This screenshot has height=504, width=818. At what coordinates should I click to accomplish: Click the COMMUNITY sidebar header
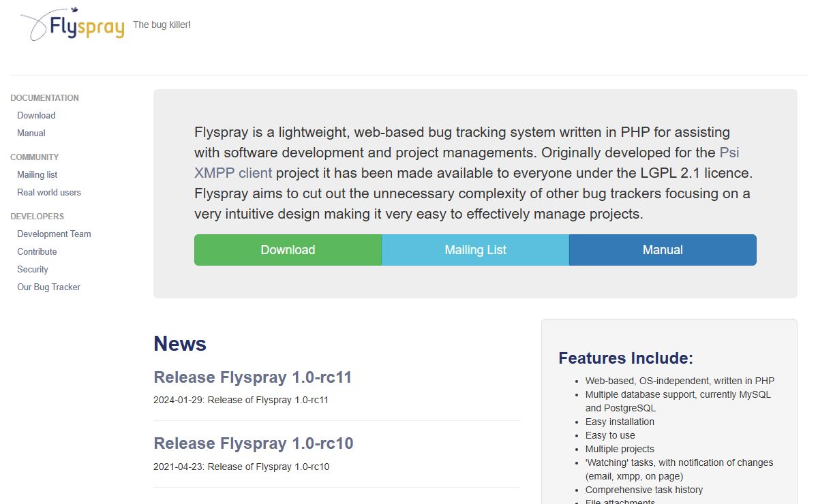click(35, 157)
